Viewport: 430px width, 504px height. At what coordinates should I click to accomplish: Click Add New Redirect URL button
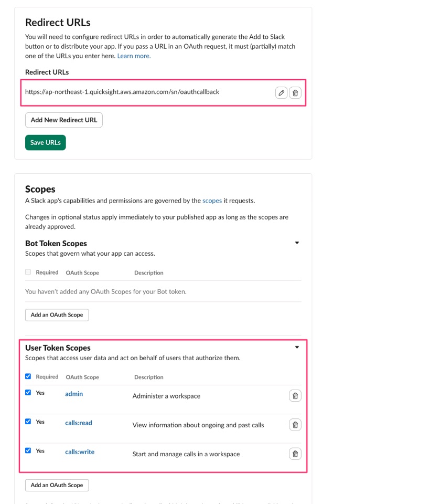pyautogui.click(x=64, y=120)
